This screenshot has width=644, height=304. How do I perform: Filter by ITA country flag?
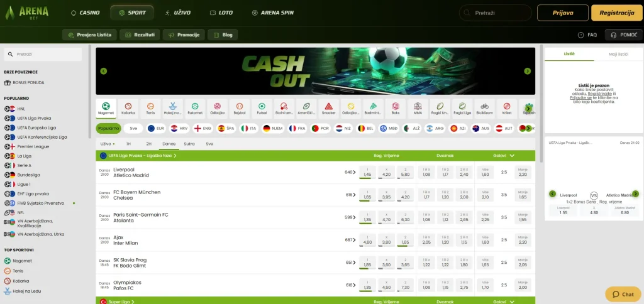(248, 128)
